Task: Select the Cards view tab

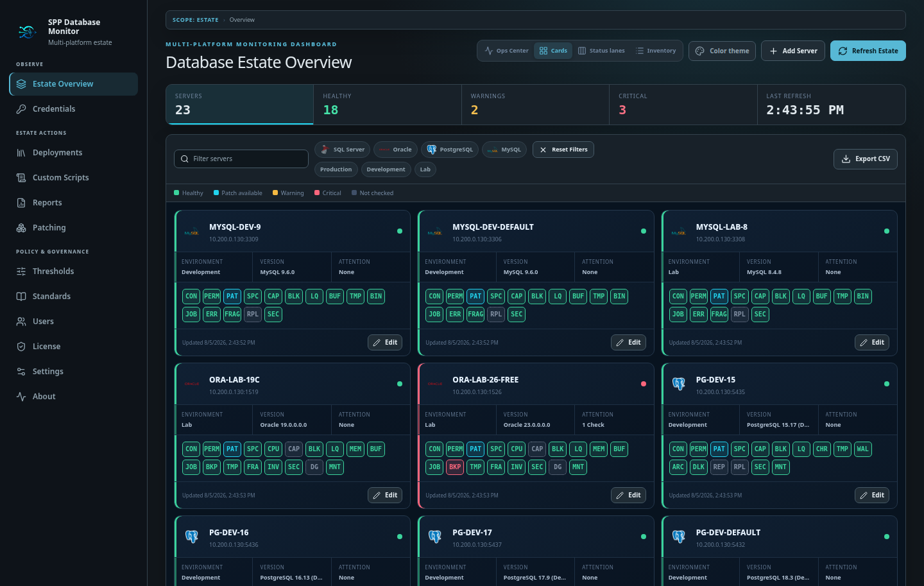Action: point(553,51)
